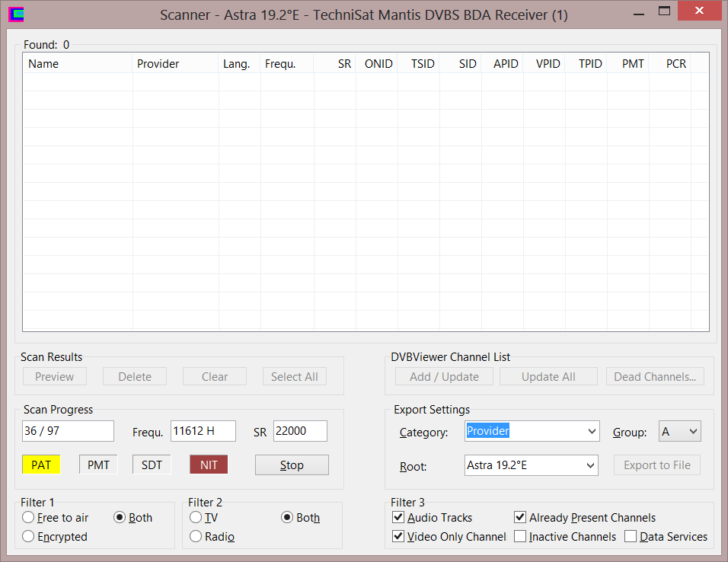Image resolution: width=728 pixels, height=562 pixels.
Task: Enable the Inactive Channels checkbox
Action: point(520,537)
